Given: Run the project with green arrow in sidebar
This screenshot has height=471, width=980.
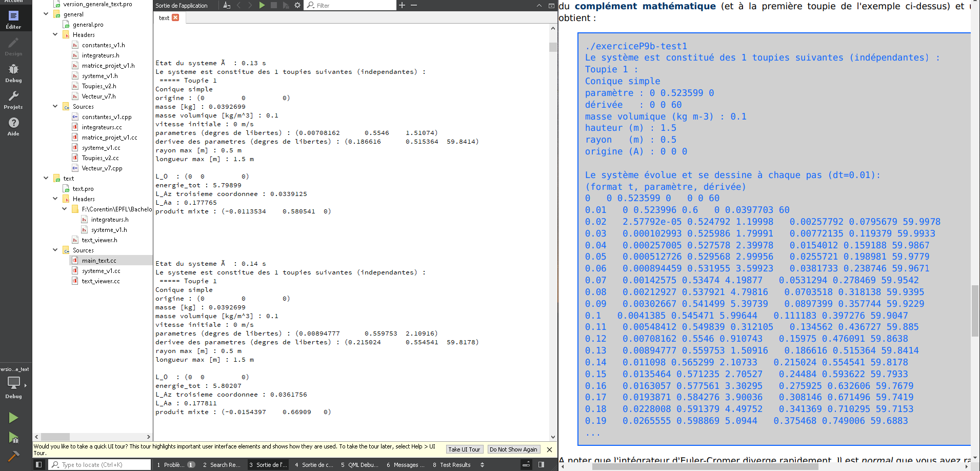Looking at the screenshot, I should pos(13,418).
